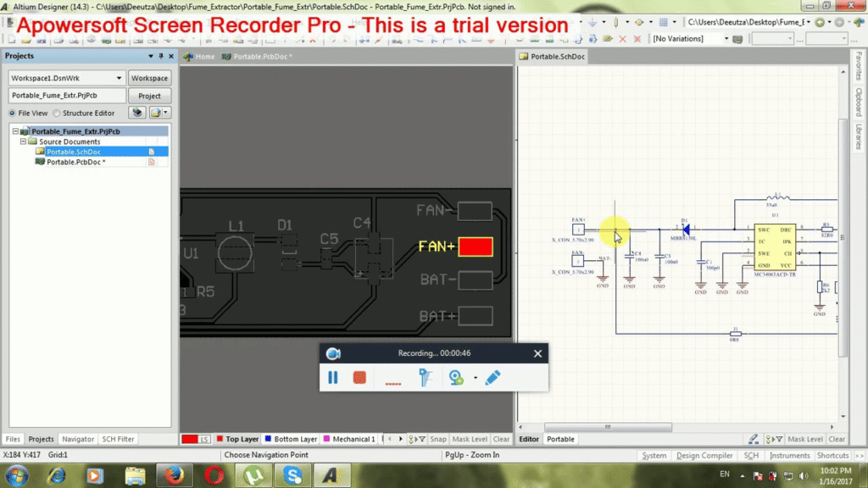Close the Projects panel
Screen dimensions: 868x488
pyautogui.click(x=171, y=56)
